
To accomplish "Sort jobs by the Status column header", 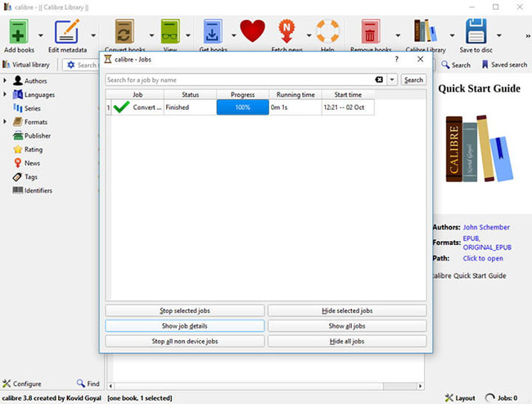I will pos(190,94).
